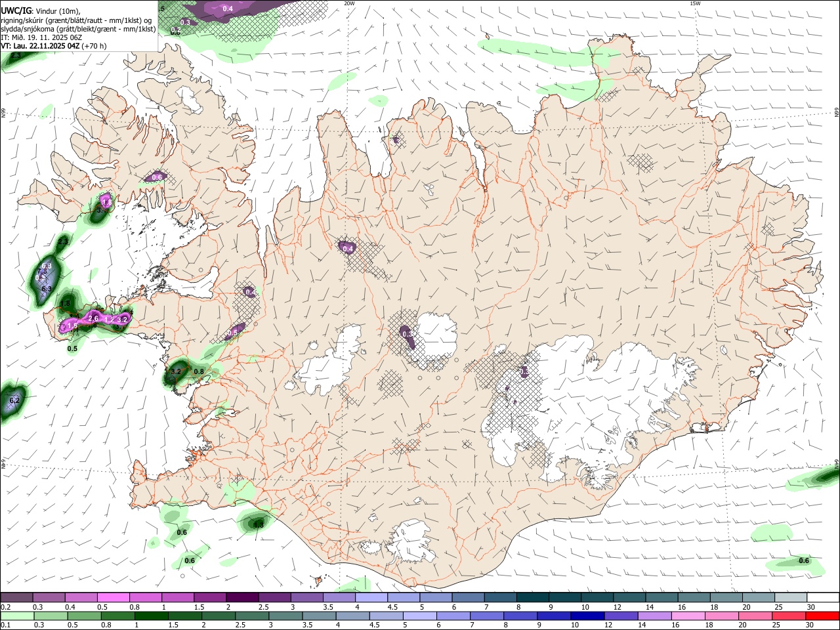840x630 pixels.
Task: Click the '1.3' value in the southwest green cell
Action: click(258, 524)
